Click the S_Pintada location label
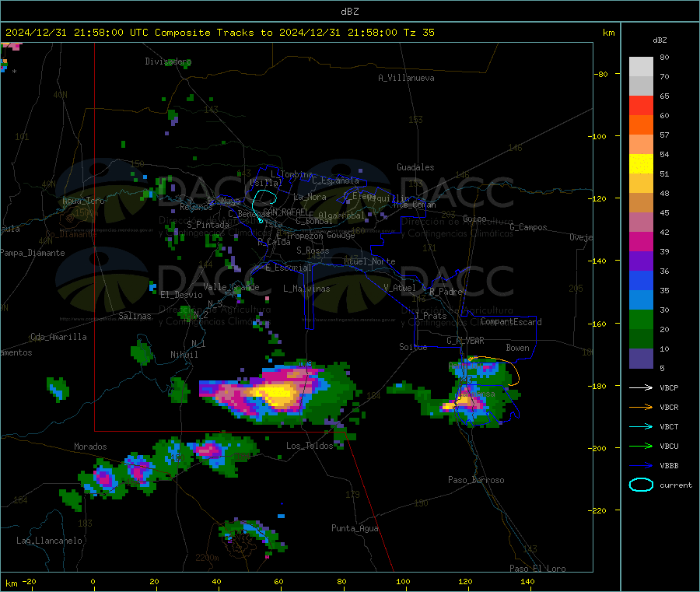Screen dimensions: 700x592 [208, 225]
